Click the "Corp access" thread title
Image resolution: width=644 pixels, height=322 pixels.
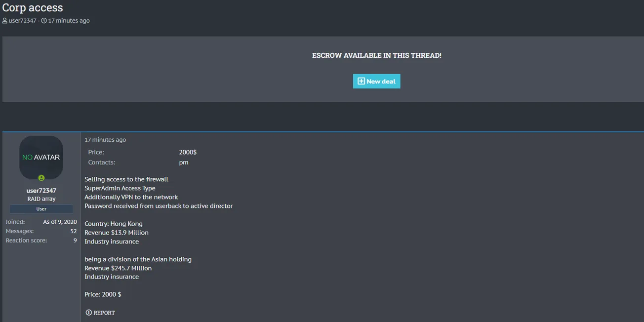[33, 8]
